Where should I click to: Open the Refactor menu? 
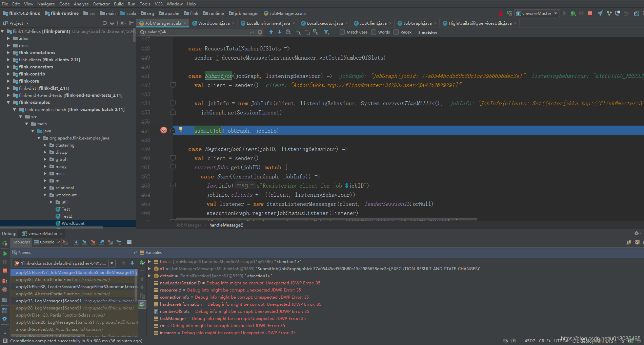[101, 4]
